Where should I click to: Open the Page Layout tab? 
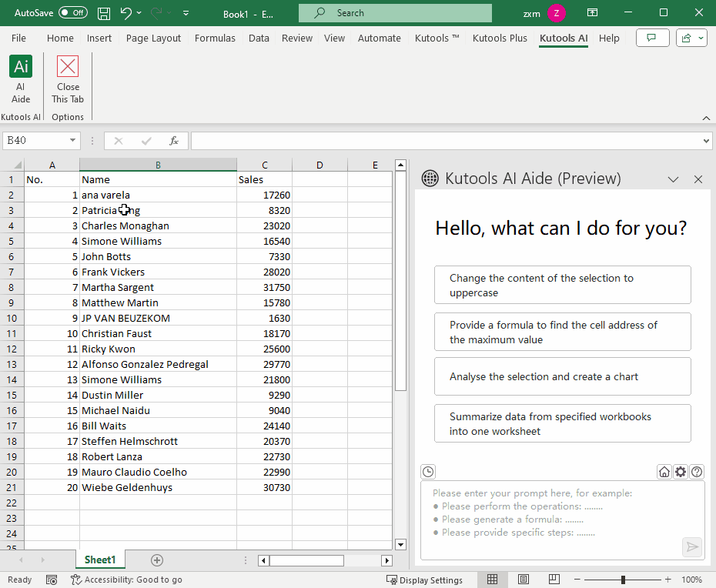pos(153,38)
